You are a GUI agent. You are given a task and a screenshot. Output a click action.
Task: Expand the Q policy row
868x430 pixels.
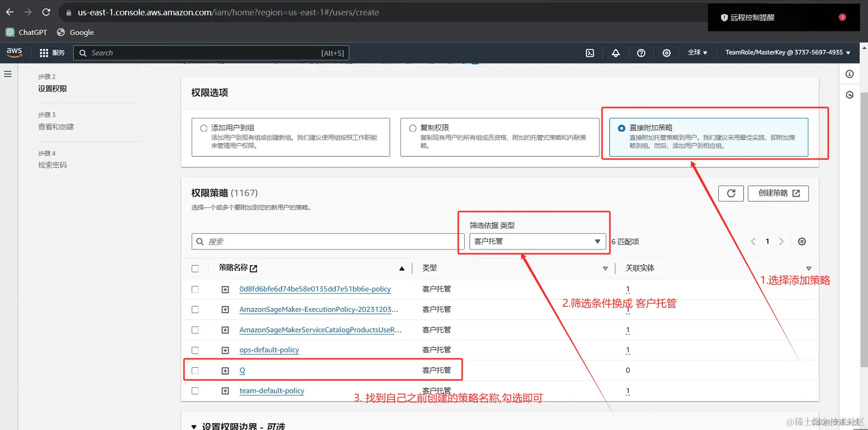(x=225, y=371)
